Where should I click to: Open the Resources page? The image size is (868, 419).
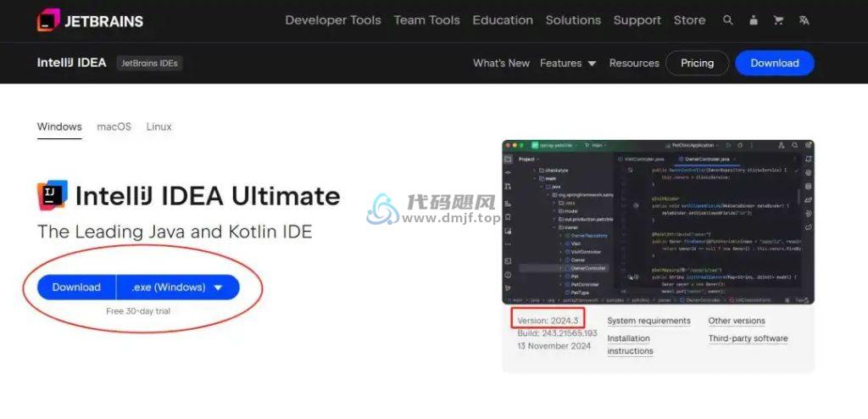634,63
